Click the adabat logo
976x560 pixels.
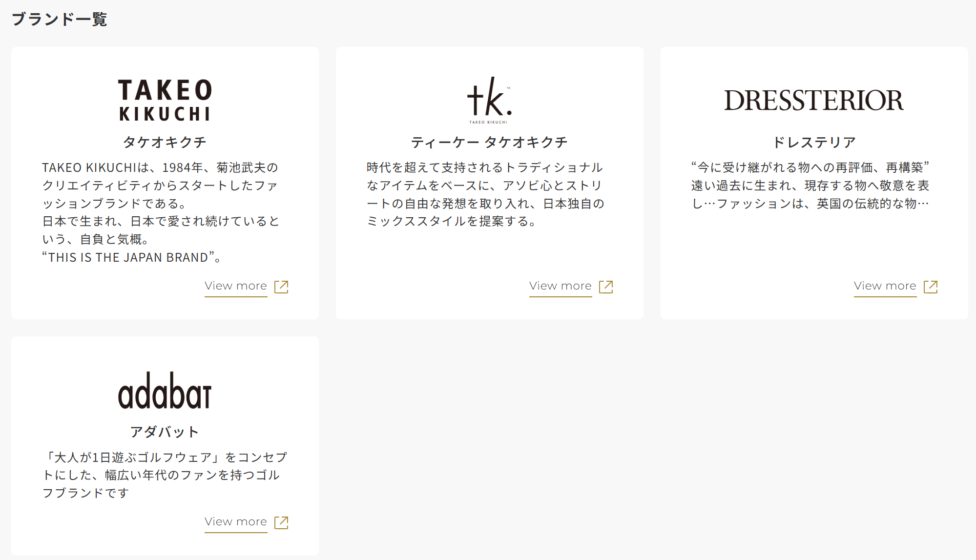tap(165, 391)
